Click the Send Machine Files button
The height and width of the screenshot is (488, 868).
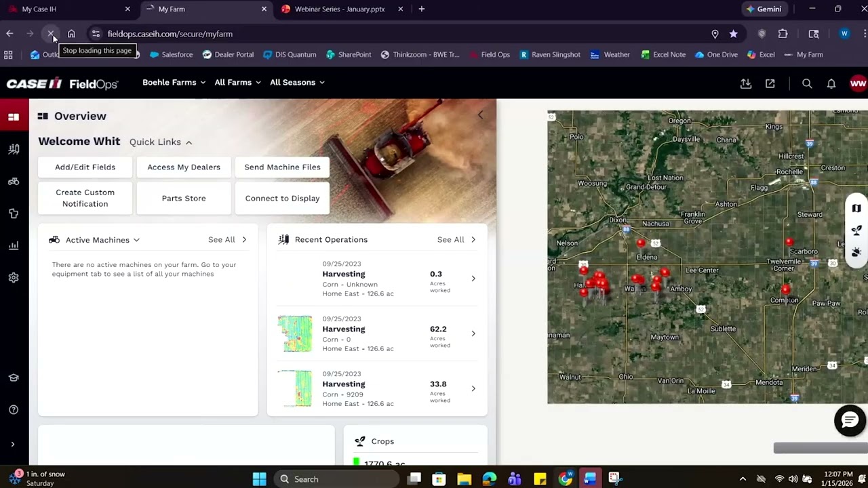[x=282, y=167]
